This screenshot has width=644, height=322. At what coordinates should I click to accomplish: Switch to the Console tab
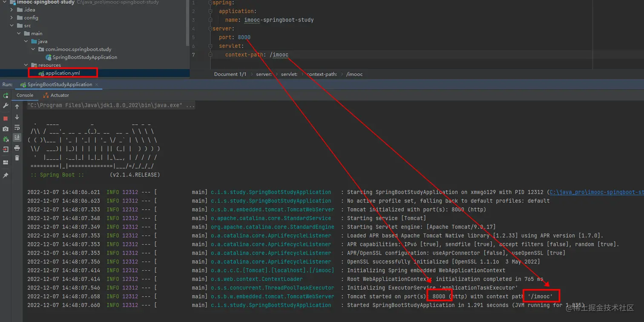[25, 95]
